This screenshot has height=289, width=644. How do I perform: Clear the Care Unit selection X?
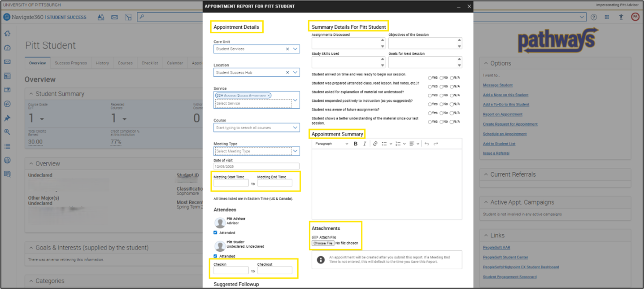pyautogui.click(x=287, y=49)
